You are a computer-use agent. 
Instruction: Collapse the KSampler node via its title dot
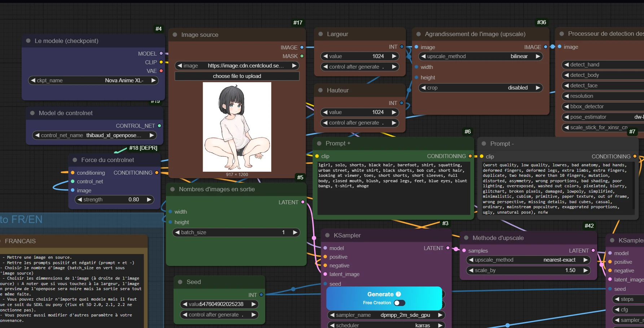pyautogui.click(x=328, y=235)
